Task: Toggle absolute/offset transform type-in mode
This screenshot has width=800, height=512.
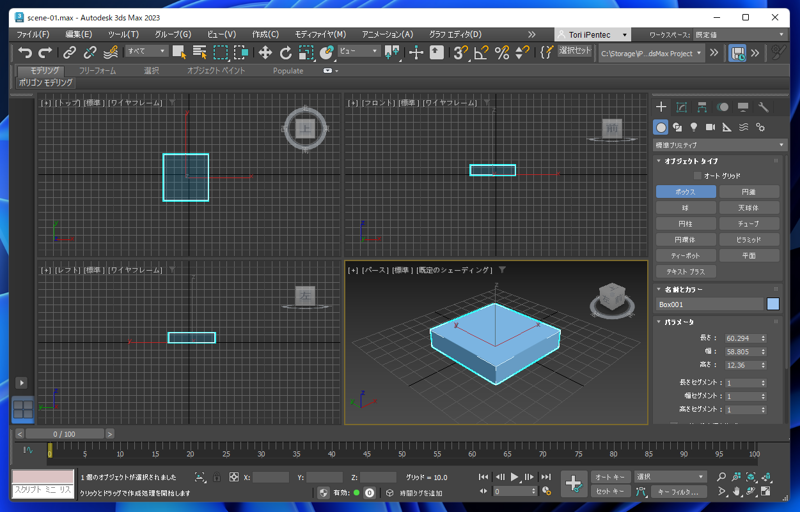Action: pyautogui.click(x=234, y=477)
